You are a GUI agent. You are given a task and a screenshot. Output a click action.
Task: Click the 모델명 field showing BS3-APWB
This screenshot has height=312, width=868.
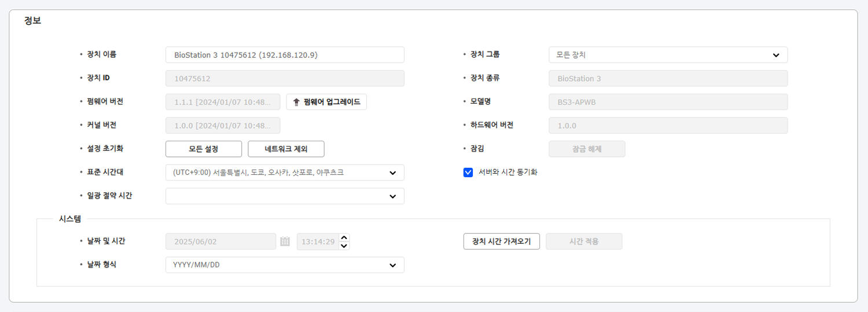point(668,102)
